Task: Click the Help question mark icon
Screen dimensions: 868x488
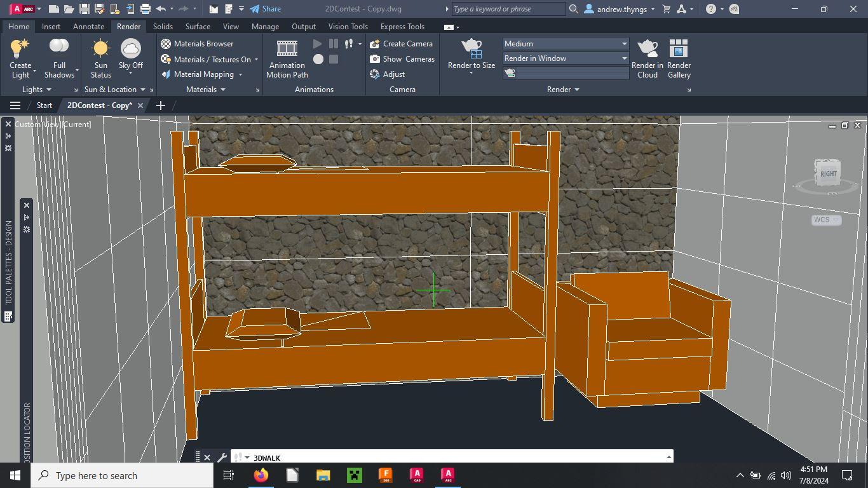Action: [x=711, y=9]
